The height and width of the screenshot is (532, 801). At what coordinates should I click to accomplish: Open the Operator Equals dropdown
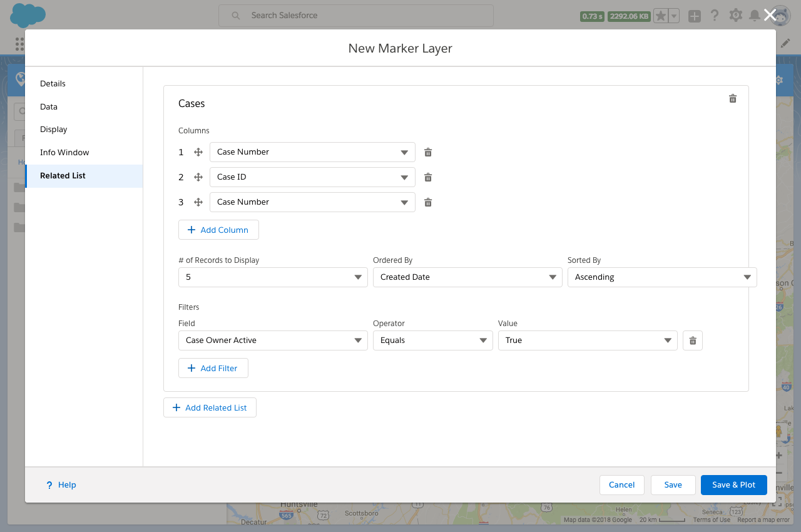coord(432,340)
